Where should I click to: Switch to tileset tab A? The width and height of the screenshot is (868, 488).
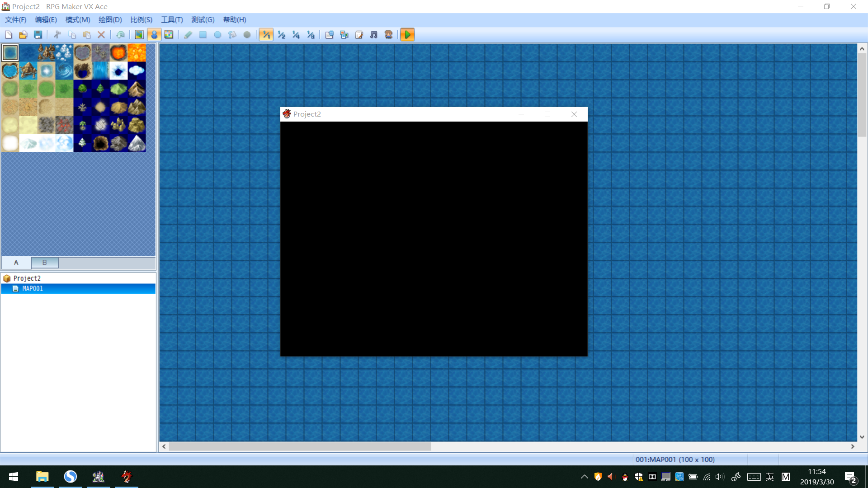16,263
